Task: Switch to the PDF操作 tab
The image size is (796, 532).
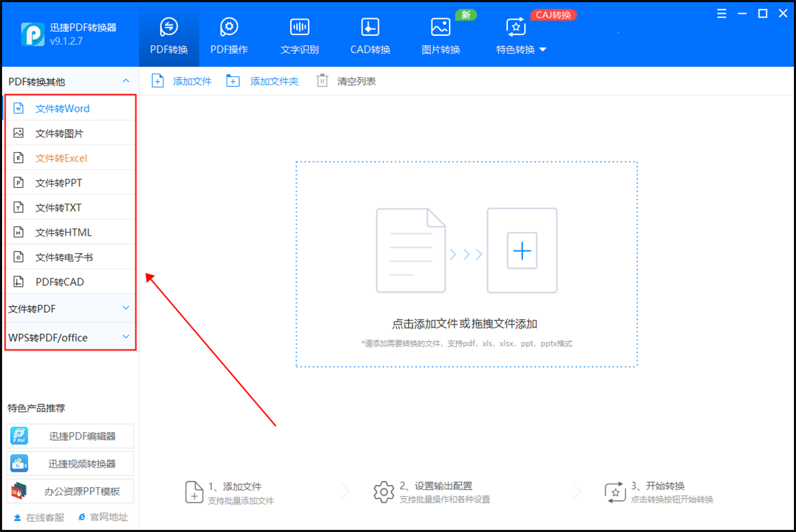Action: click(229, 36)
